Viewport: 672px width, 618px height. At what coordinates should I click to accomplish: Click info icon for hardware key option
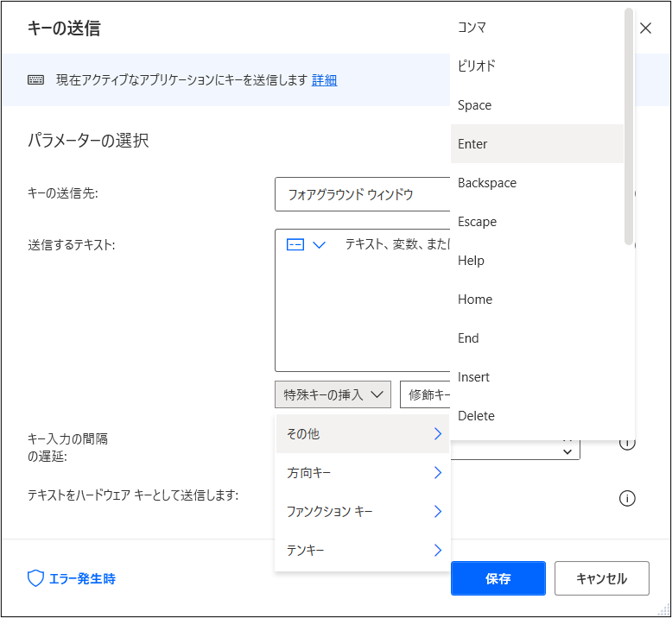click(x=627, y=498)
